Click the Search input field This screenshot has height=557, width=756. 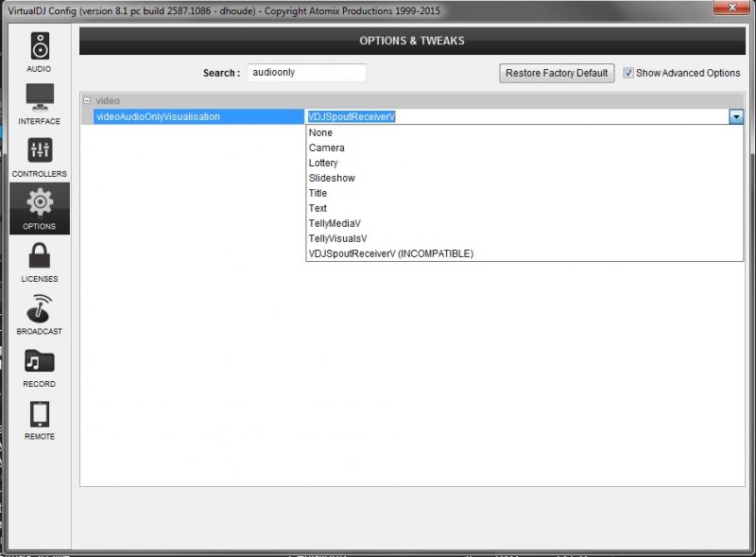tap(306, 73)
